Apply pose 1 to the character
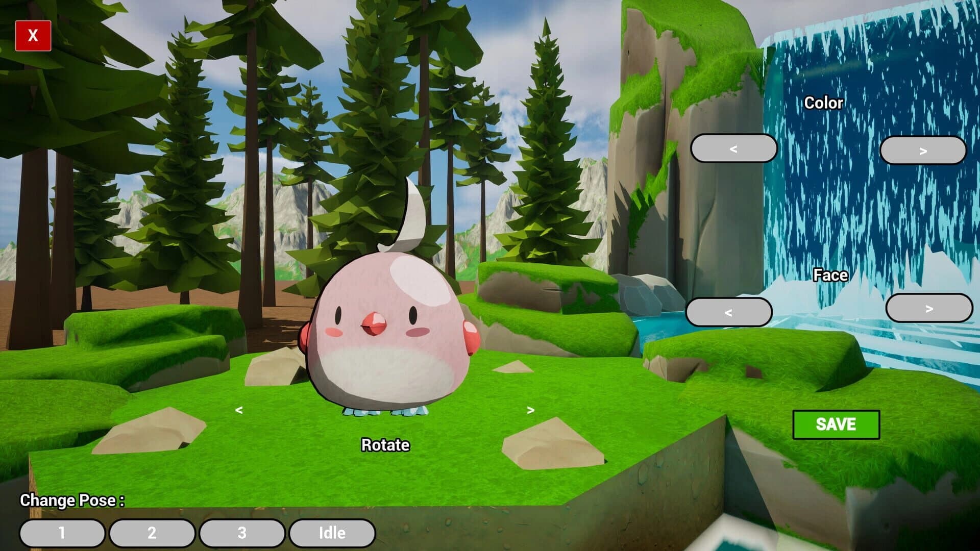The width and height of the screenshot is (980, 551). (62, 533)
